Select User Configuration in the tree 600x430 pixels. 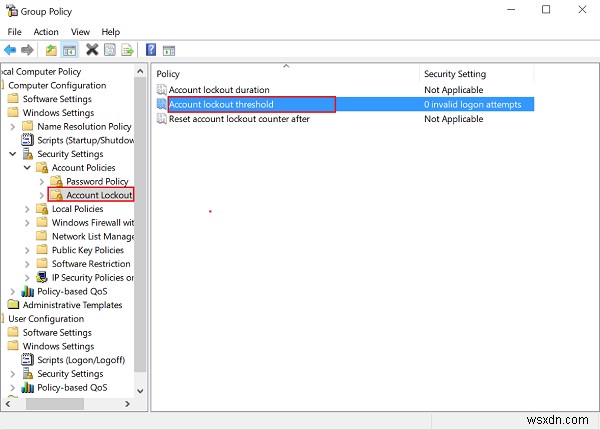[x=46, y=319]
